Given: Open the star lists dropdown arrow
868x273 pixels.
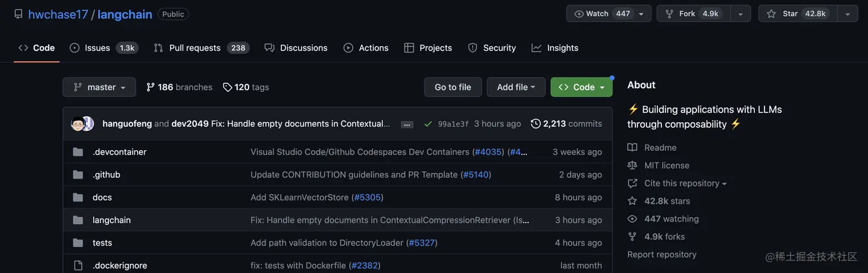Looking at the screenshot, I should pyautogui.click(x=847, y=14).
